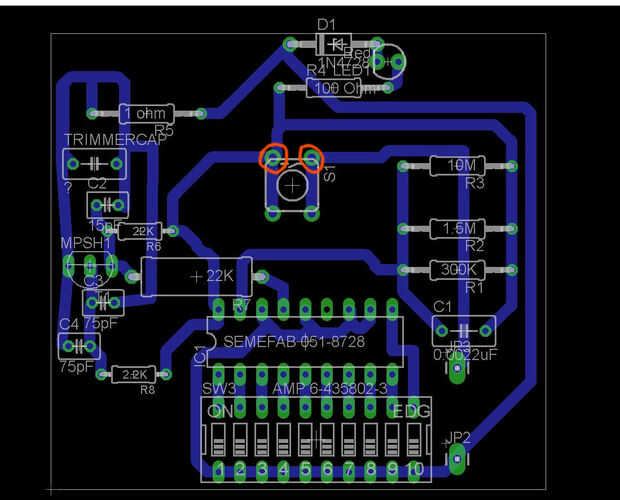Click the TRIMMERCAP capacitor component
This screenshot has width=620, height=500.
(95, 164)
